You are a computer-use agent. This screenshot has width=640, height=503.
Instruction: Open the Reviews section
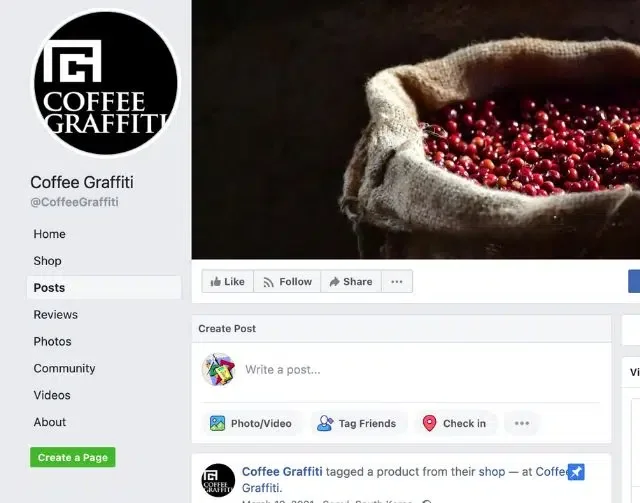coord(56,314)
